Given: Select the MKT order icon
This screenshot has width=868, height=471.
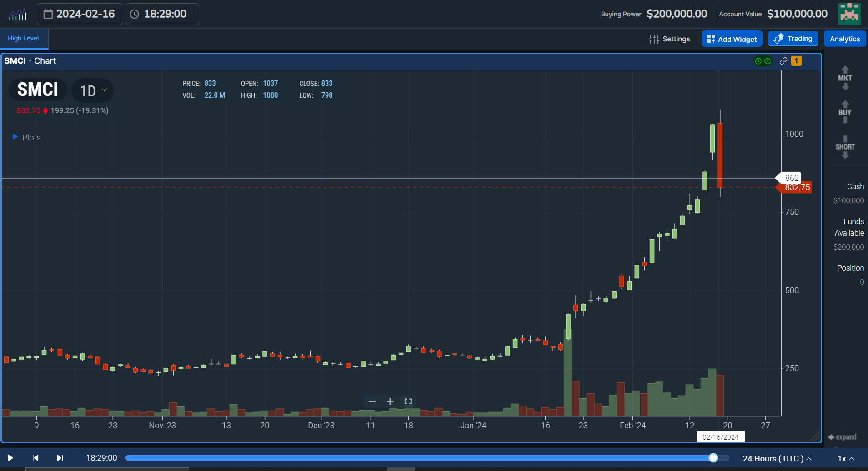Looking at the screenshot, I should coord(844,77).
